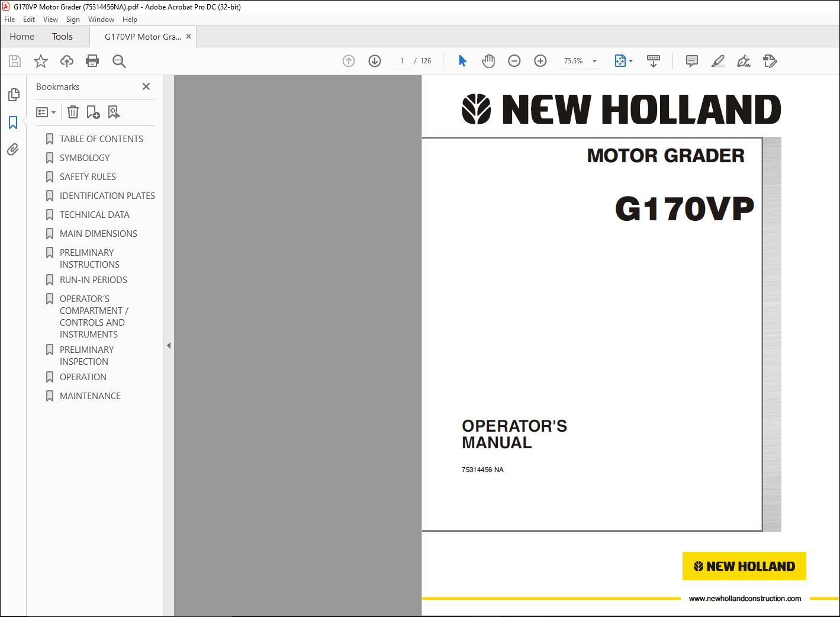Zoom out with minus icon
The width and height of the screenshot is (840, 617).
point(514,61)
